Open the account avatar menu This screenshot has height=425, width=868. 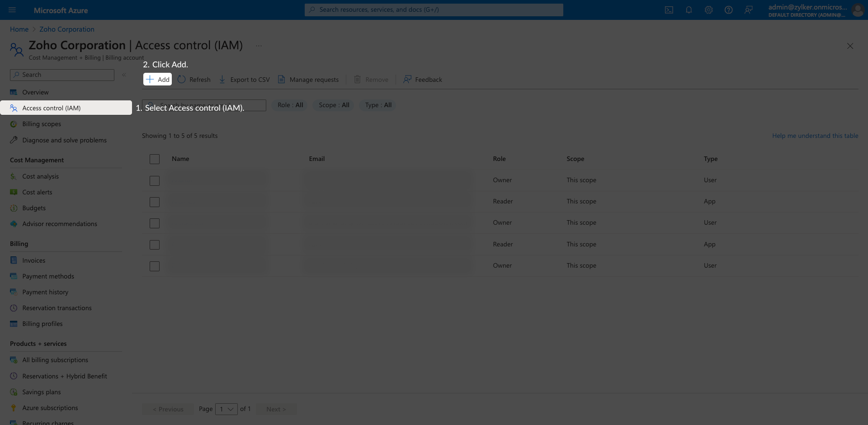point(858,10)
